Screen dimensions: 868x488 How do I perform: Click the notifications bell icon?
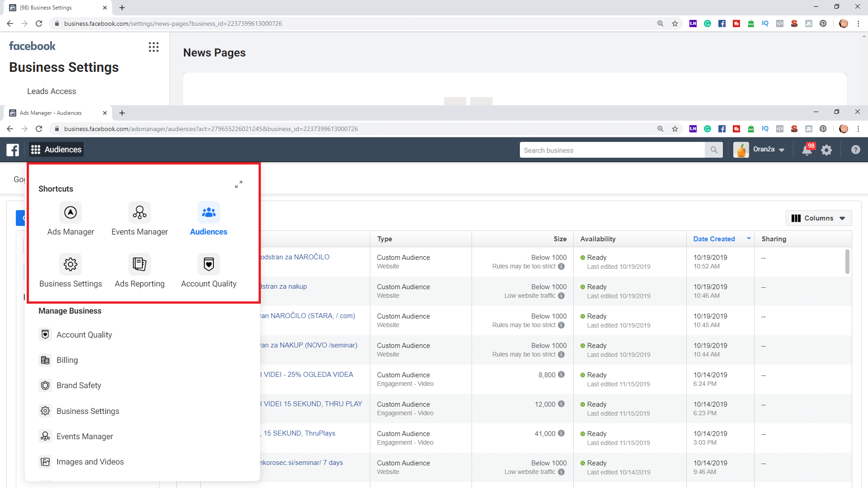pos(807,150)
